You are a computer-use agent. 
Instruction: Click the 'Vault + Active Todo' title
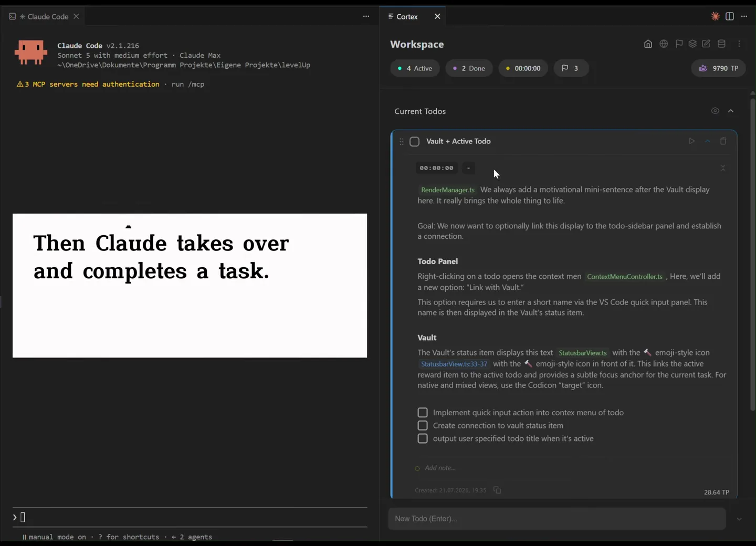coord(458,141)
